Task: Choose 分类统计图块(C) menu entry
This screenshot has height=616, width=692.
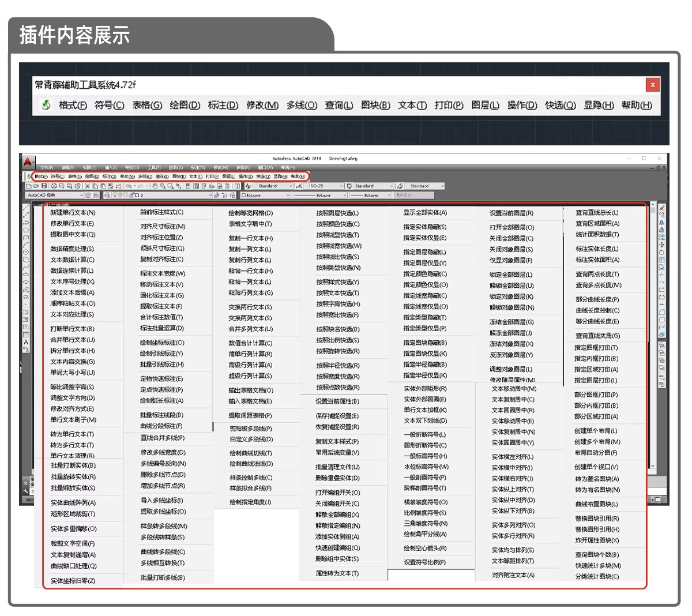Action: point(597,577)
